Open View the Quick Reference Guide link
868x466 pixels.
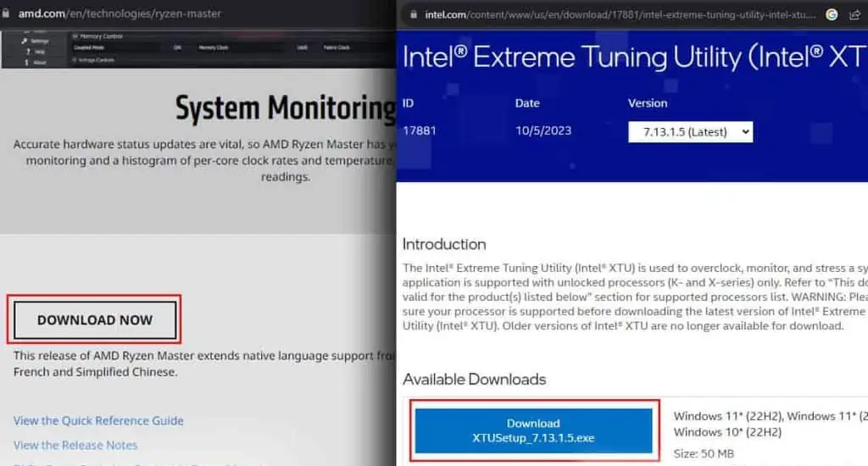point(98,420)
